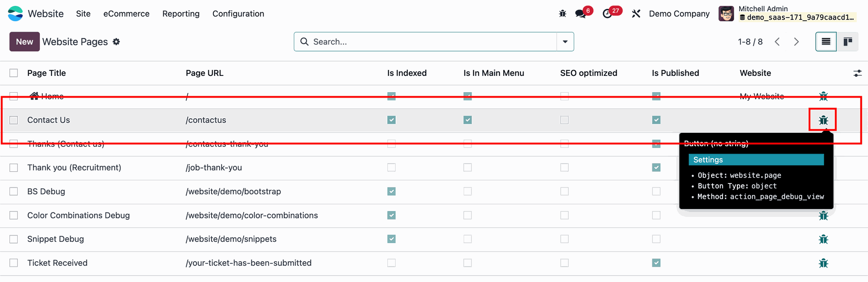Switch to Kanban view
The width and height of the screenshot is (868, 282).
tap(848, 42)
